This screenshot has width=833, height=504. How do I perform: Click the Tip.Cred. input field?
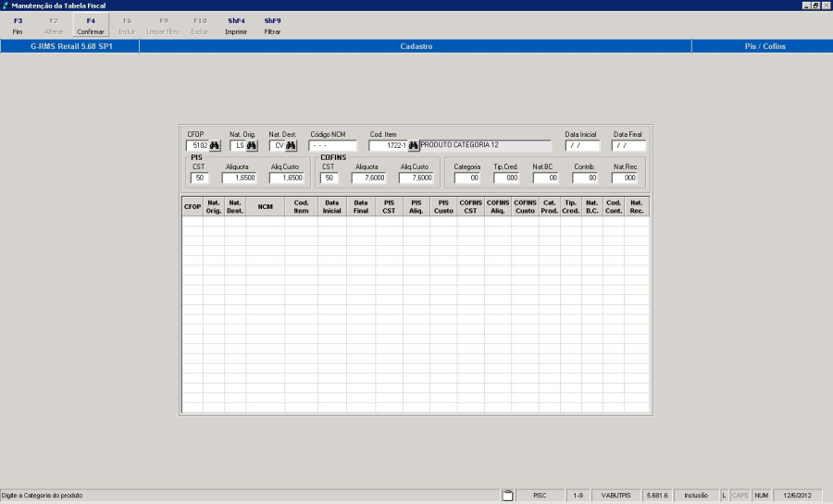(506, 178)
